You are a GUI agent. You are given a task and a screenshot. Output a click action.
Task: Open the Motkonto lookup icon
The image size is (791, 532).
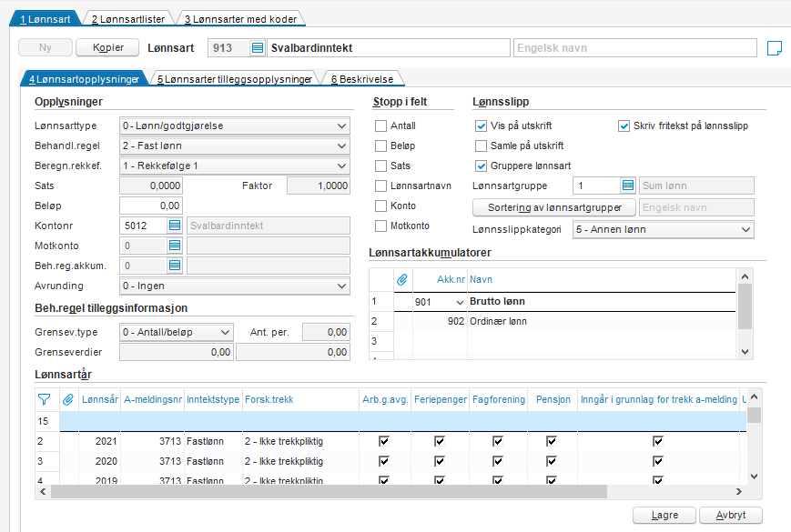[x=175, y=246]
